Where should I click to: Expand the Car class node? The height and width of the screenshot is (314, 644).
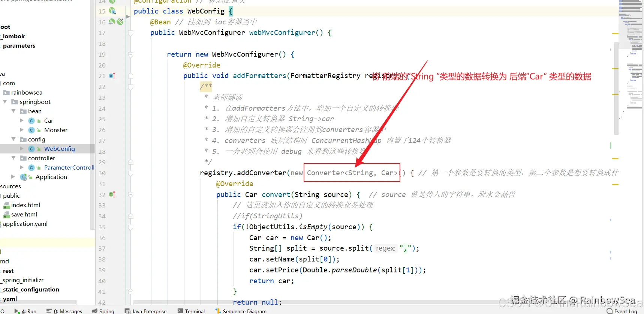coord(22,120)
